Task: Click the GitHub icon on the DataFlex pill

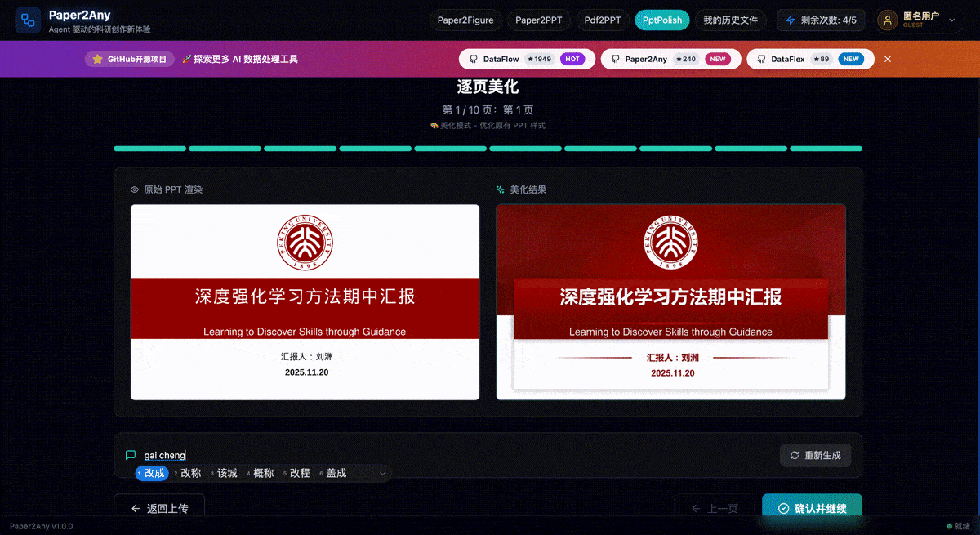Action: coord(761,60)
